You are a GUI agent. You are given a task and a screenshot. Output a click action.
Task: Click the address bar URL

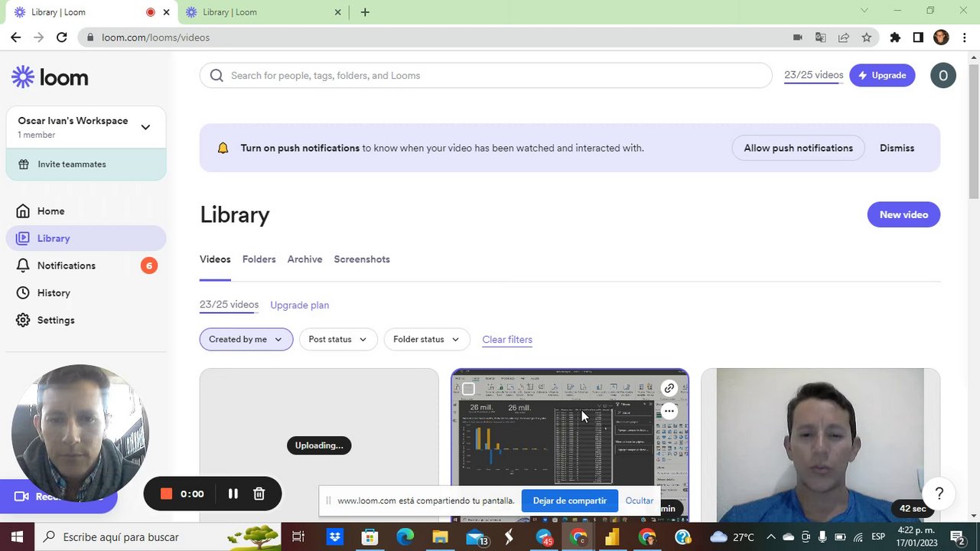pos(155,37)
